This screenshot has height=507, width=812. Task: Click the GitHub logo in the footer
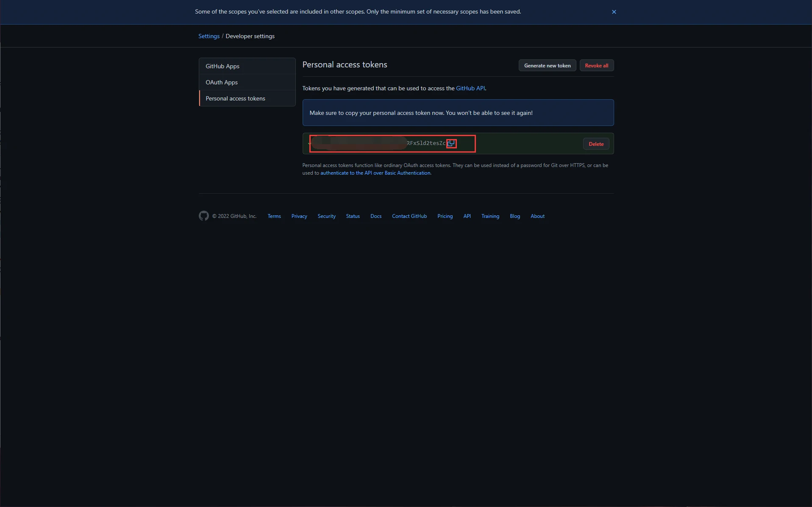tap(204, 216)
